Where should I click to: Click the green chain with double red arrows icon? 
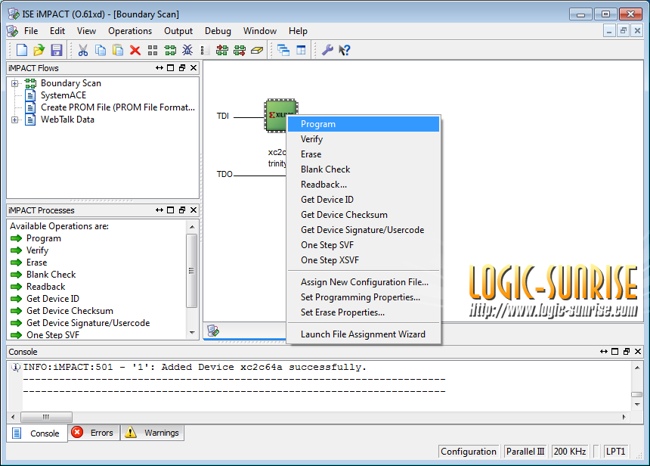(x=222, y=50)
